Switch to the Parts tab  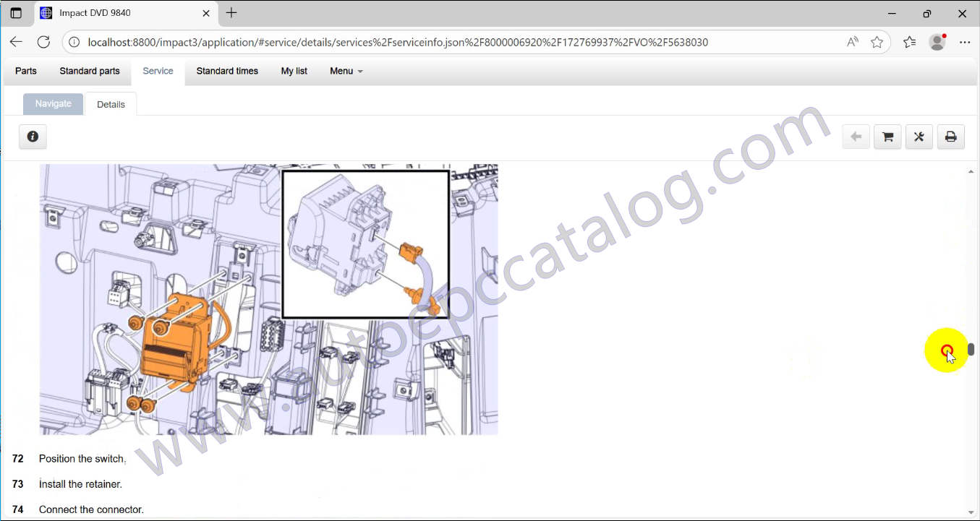click(x=26, y=71)
